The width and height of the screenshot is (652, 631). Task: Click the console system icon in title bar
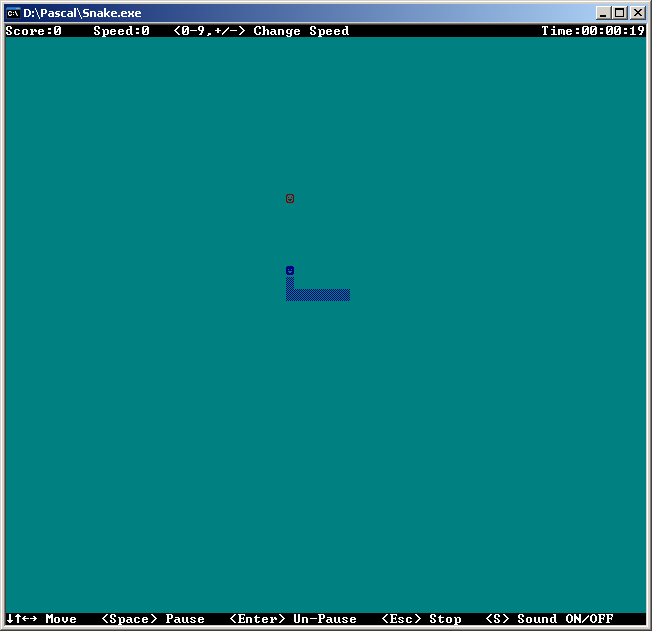[13, 12]
